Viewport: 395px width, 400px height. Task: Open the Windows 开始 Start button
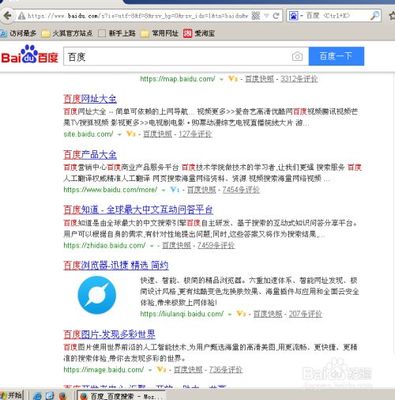[12, 396]
